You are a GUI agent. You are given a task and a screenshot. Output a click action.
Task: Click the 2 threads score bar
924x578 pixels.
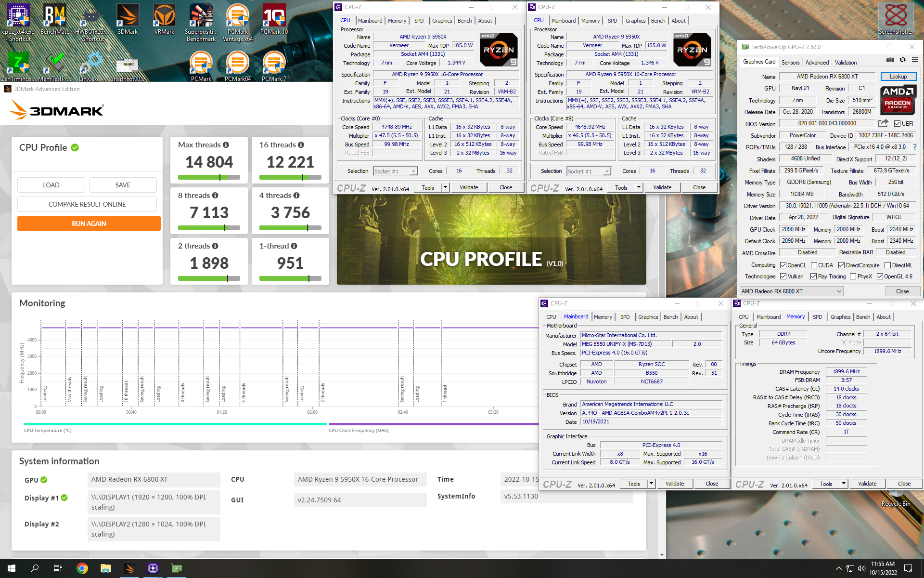click(x=209, y=278)
